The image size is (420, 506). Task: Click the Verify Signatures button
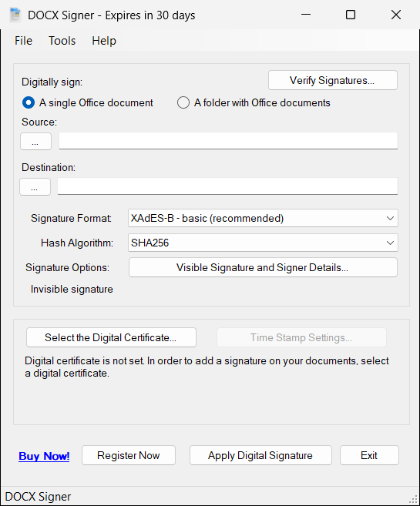click(332, 80)
